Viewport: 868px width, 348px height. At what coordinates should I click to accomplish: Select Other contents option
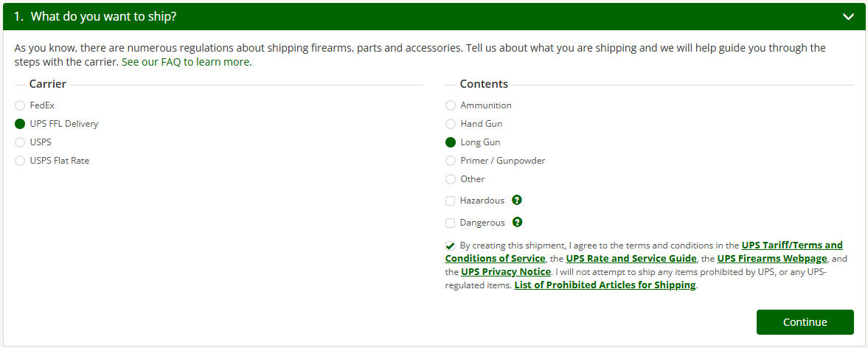pyautogui.click(x=451, y=179)
